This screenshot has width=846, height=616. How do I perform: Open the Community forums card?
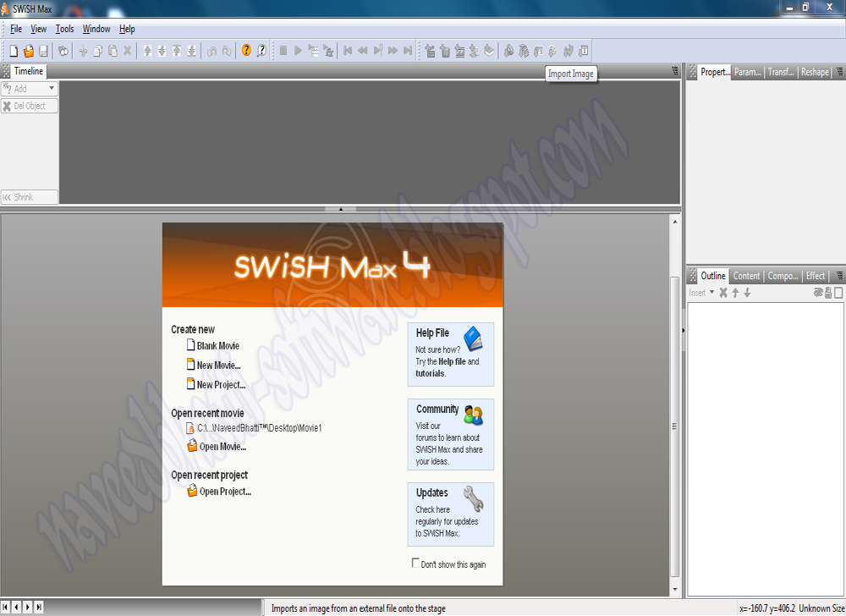click(x=451, y=434)
